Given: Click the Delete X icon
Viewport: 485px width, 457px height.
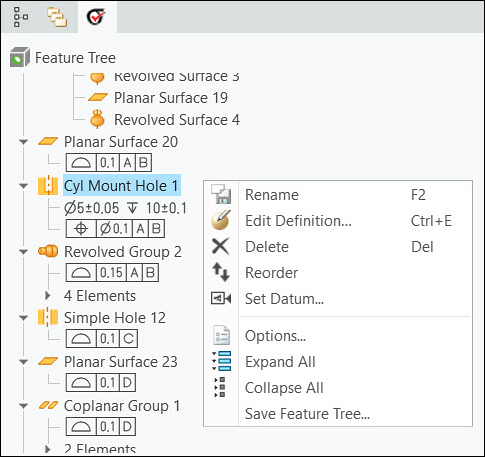Looking at the screenshot, I should (x=220, y=246).
